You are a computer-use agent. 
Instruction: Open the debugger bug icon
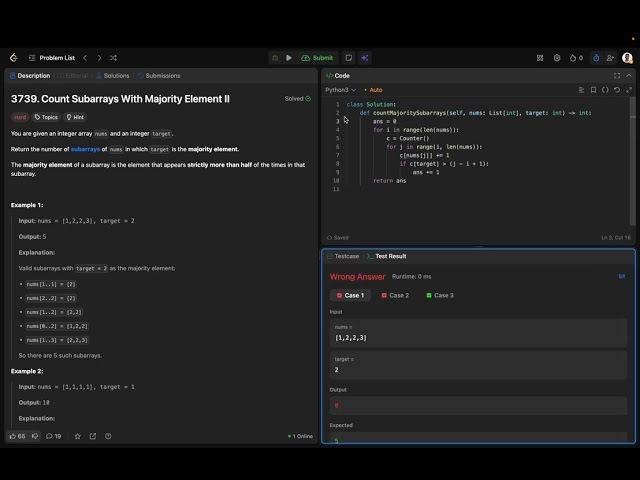coord(275,58)
